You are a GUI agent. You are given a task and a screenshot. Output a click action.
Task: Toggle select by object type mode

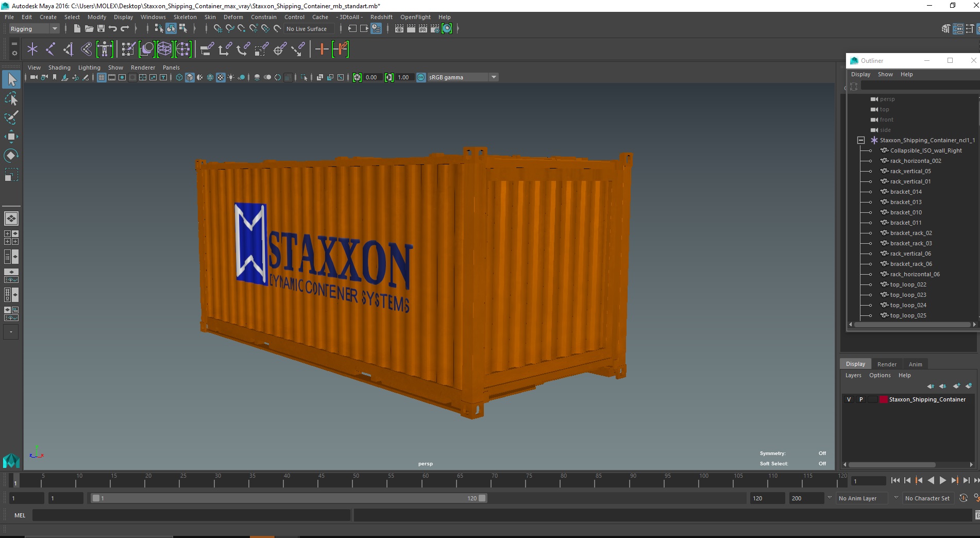point(171,29)
